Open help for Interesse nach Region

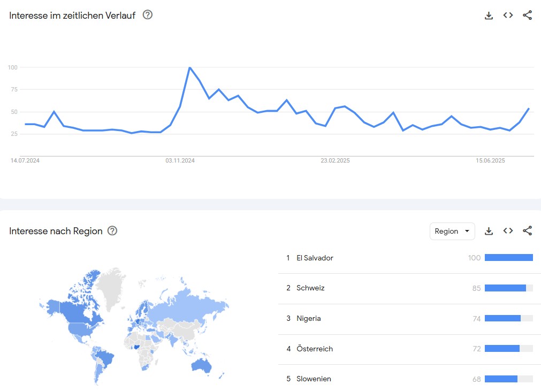112,230
